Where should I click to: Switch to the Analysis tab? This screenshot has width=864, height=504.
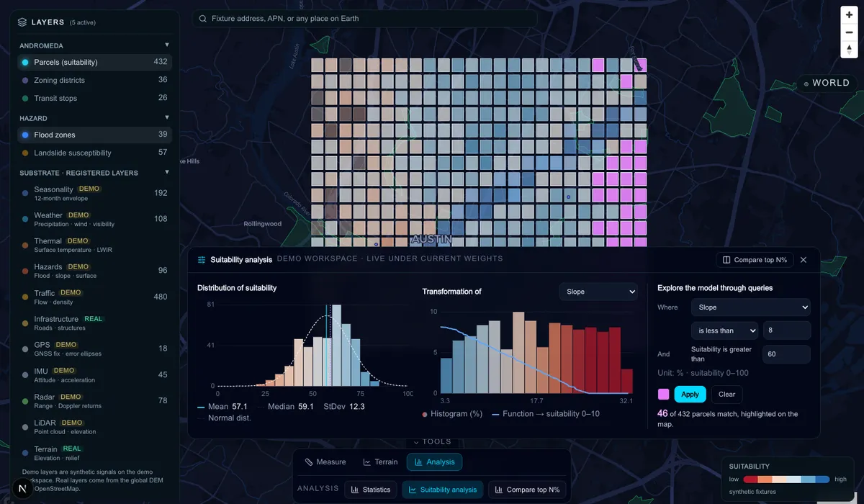click(434, 462)
